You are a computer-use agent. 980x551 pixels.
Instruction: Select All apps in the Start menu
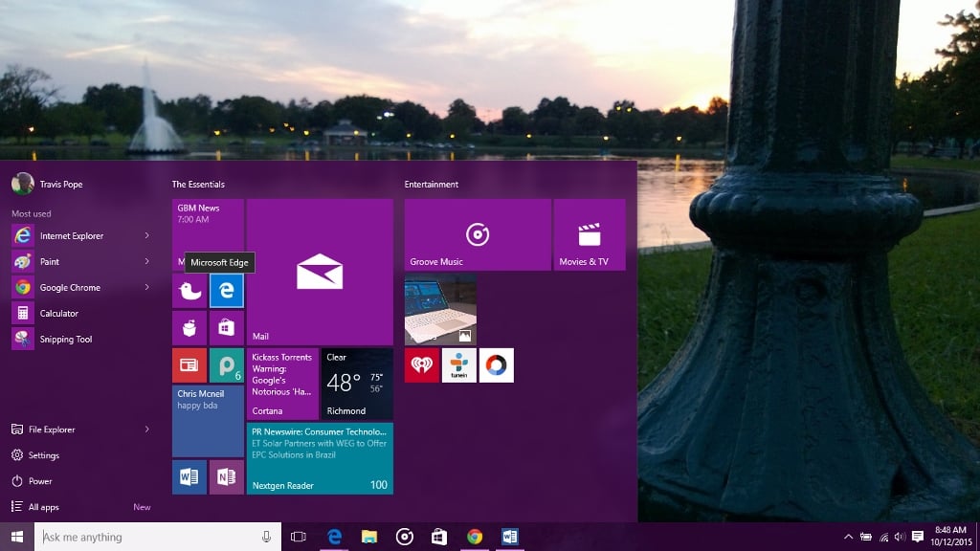pyautogui.click(x=56, y=507)
